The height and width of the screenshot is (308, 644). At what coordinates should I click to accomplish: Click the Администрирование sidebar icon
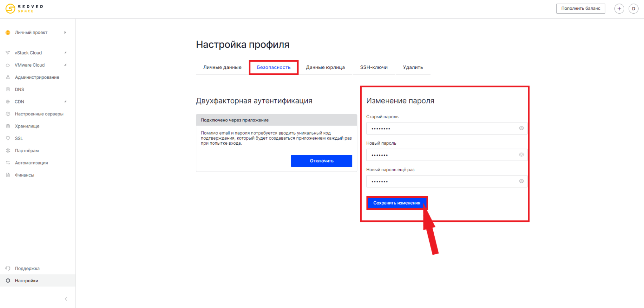[x=8, y=77]
